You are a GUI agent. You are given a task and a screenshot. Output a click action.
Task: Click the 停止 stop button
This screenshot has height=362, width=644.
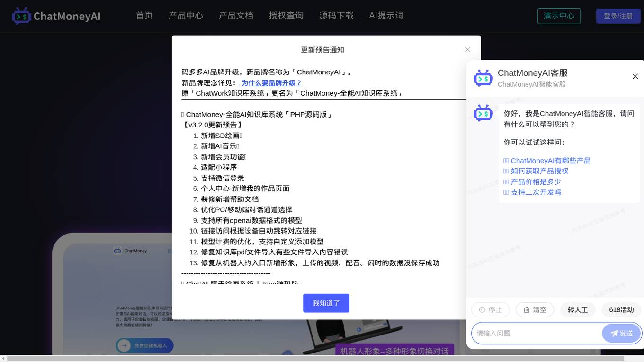tap(490, 310)
